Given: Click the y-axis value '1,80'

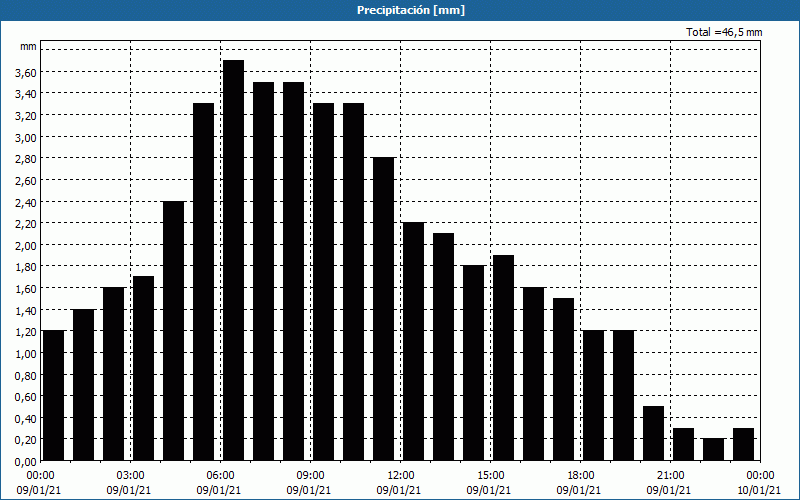Looking at the screenshot, I should [x=26, y=267].
